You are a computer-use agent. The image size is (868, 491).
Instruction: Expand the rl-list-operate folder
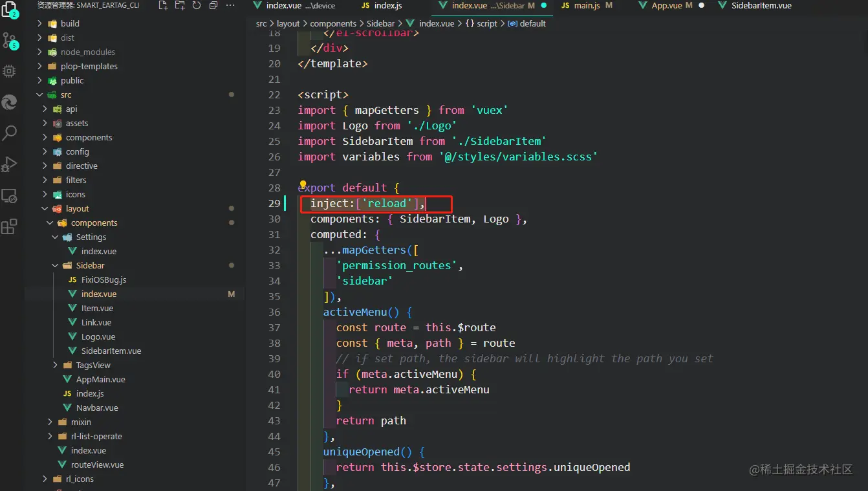pos(50,436)
